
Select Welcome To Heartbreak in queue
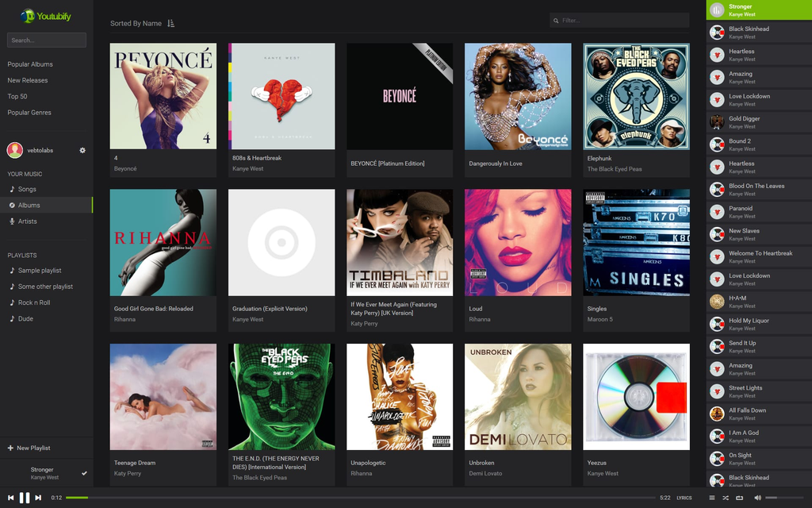[759, 257]
